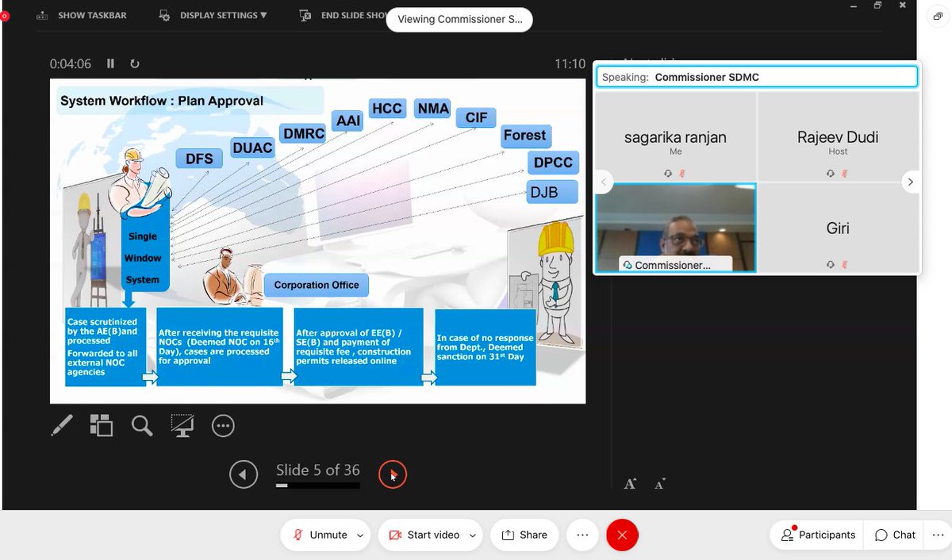
Task: Expand video options arrow beside Start video
Action: 473,535
